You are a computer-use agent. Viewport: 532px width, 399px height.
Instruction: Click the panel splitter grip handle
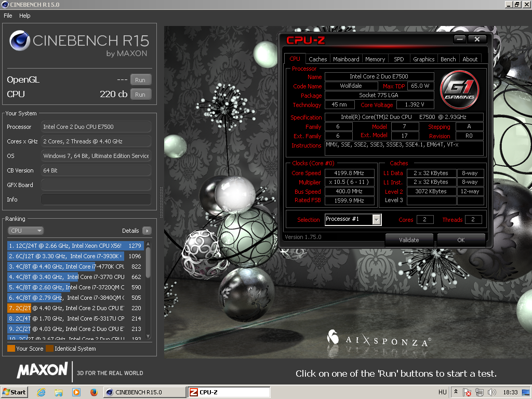coord(161,202)
